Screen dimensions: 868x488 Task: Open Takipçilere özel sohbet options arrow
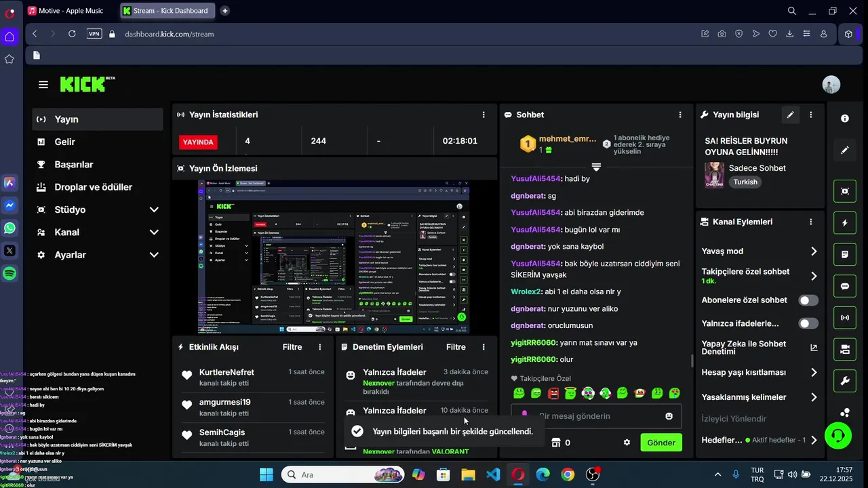pos(814,276)
